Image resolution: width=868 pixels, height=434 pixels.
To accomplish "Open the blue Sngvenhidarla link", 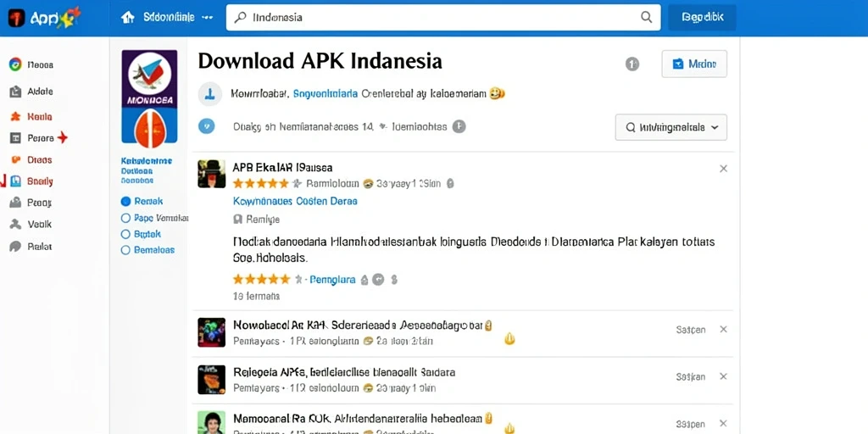I will (325, 93).
